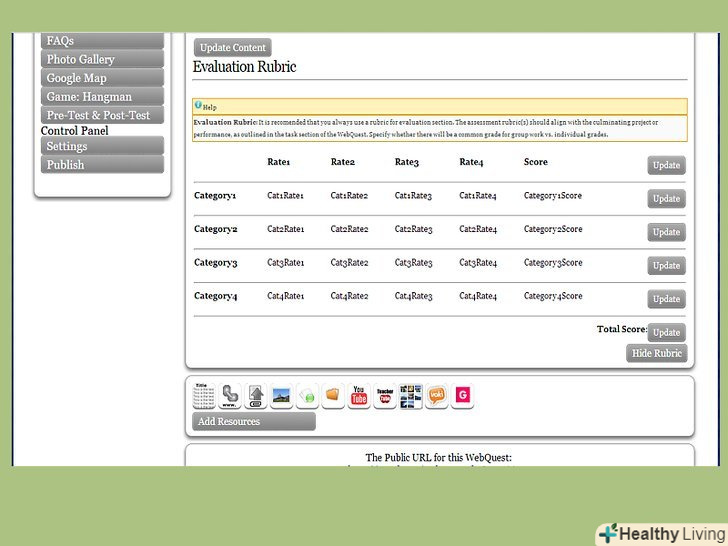The width and height of the screenshot is (728, 546).
Task: Click Update button for Category1 row
Action: [666, 199]
